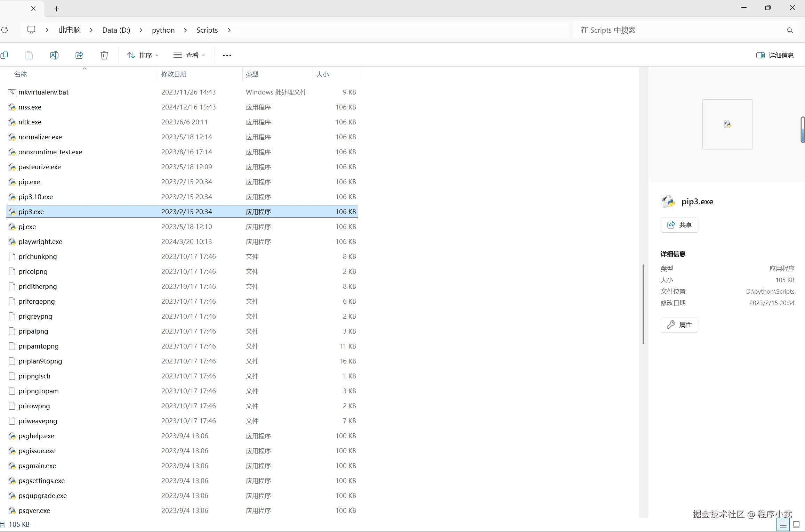Toggle the 详细信息 details pane

(775, 55)
